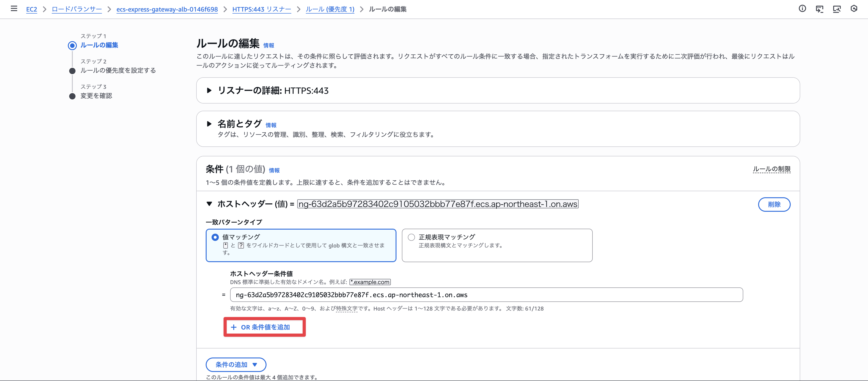Expand the リスナーの詳細 HTTPS:443 section
The width and height of the screenshot is (868, 381).
[x=209, y=90]
